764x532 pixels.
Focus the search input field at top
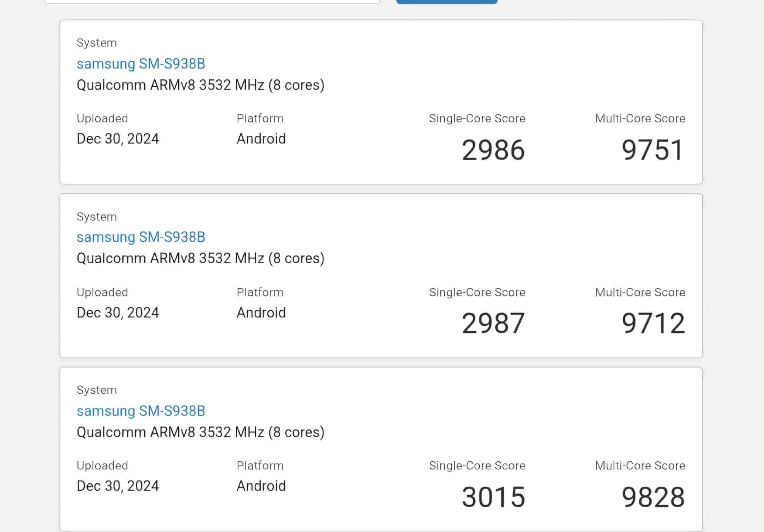coord(212,1)
